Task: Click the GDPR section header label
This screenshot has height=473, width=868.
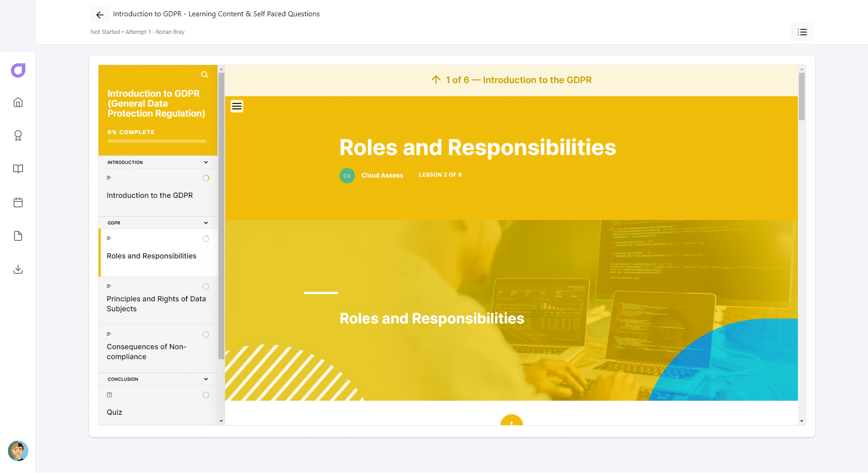Action: pyautogui.click(x=114, y=223)
